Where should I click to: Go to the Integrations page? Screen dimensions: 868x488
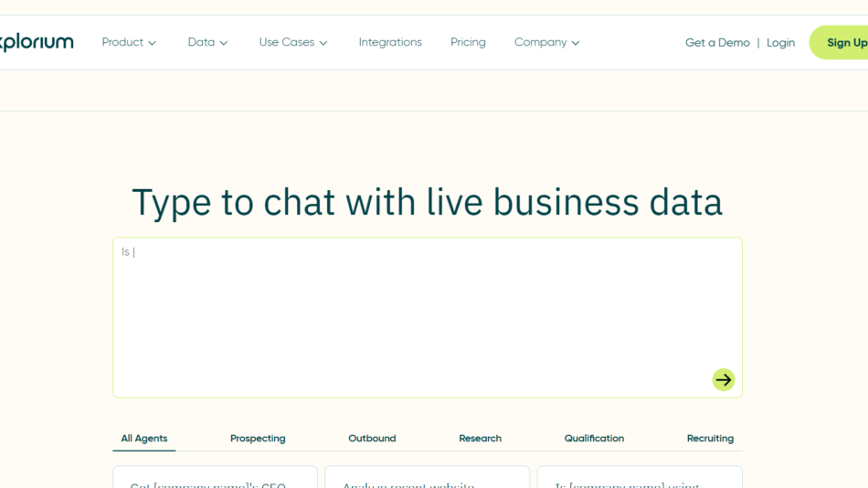pyautogui.click(x=390, y=42)
